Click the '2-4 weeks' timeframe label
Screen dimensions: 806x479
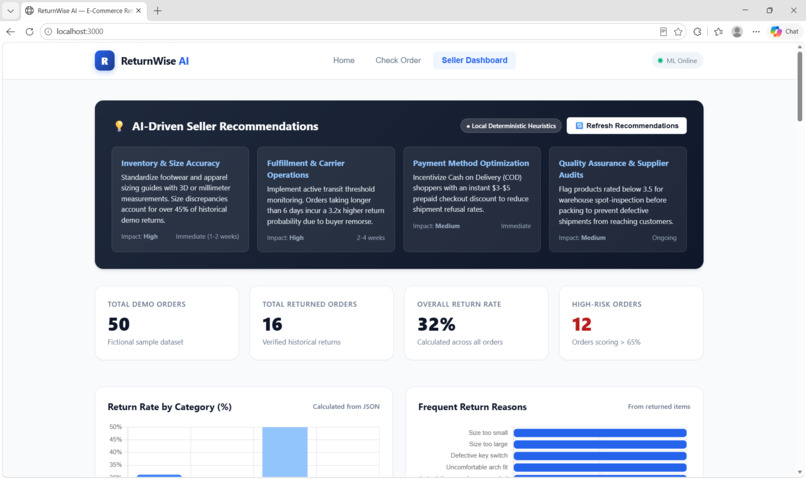coord(371,237)
